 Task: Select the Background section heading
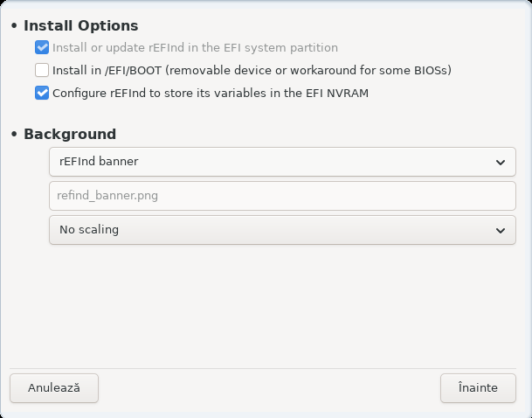pyautogui.click(x=70, y=134)
